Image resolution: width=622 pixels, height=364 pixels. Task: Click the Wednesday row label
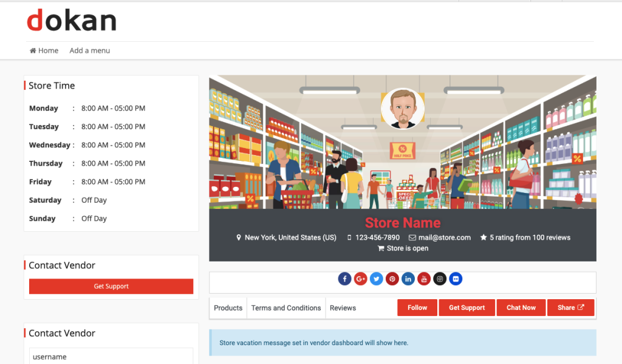point(50,145)
